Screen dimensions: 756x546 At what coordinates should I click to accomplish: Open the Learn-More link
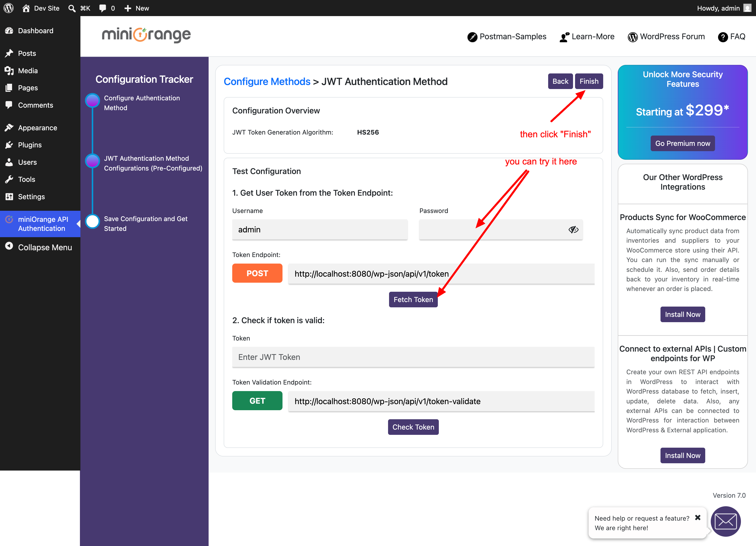coord(587,37)
